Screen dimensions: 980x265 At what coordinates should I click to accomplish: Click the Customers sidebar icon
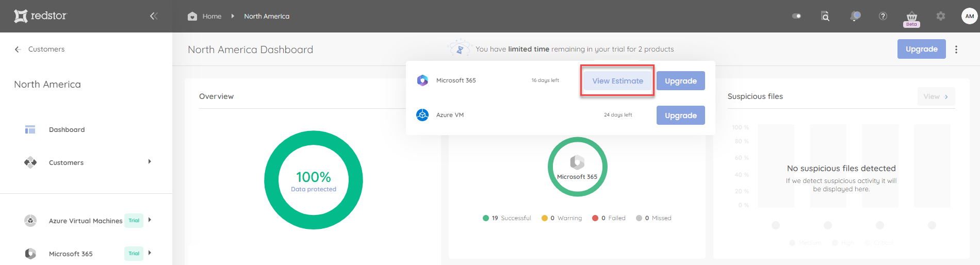click(30, 162)
